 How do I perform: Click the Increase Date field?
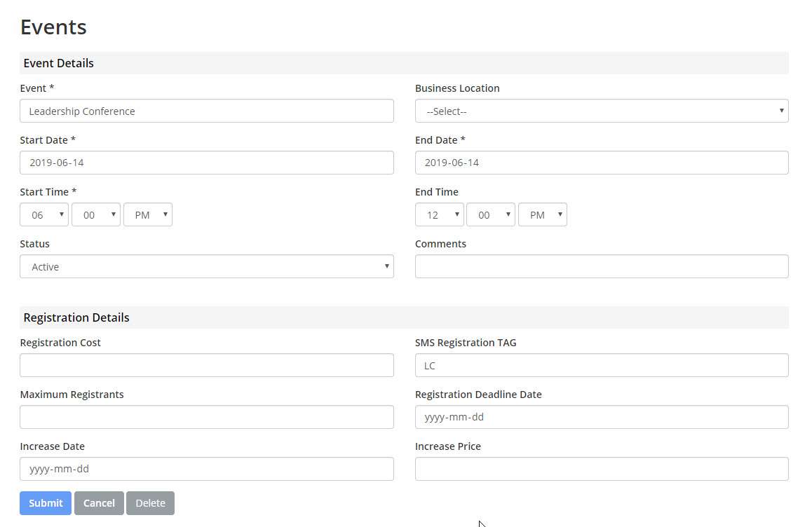tap(207, 469)
